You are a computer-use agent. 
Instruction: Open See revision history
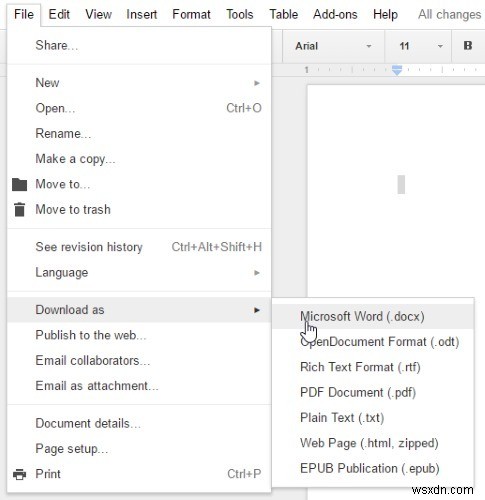[x=139, y=247]
